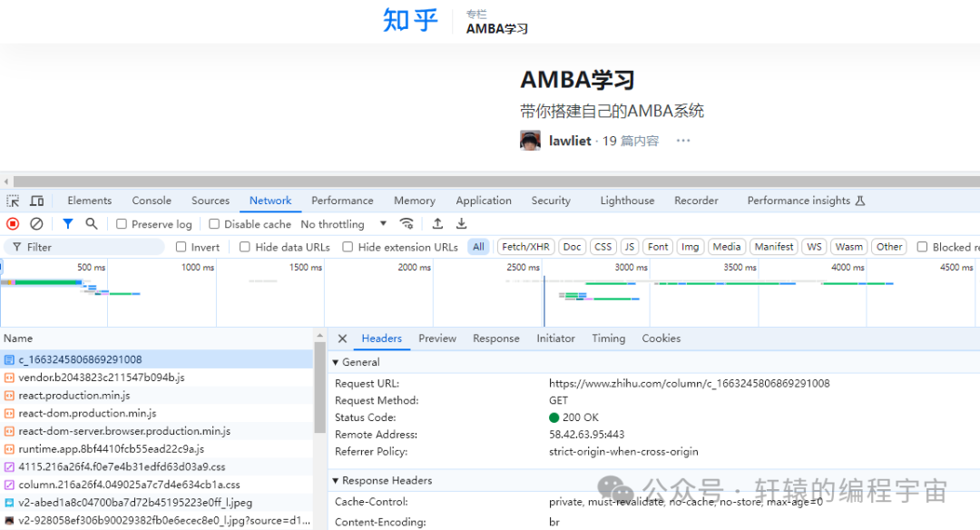
Task: Filter by Other requests
Action: [x=889, y=247]
